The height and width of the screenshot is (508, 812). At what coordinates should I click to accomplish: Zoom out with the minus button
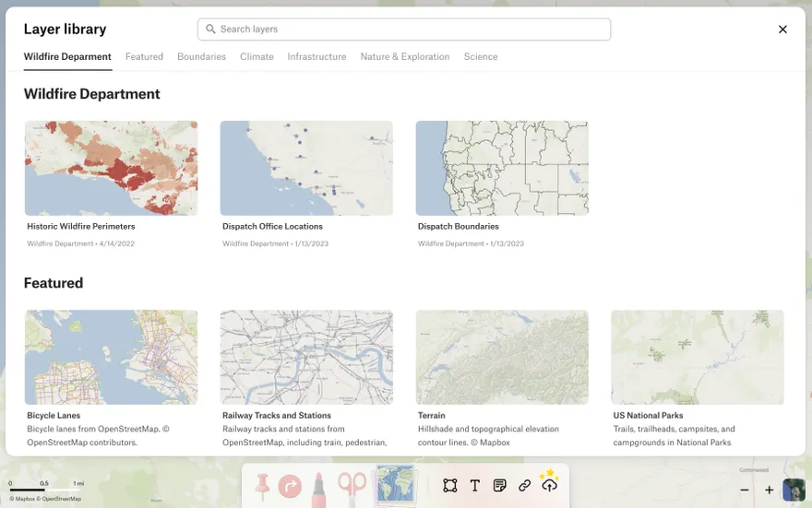click(x=744, y=490)
